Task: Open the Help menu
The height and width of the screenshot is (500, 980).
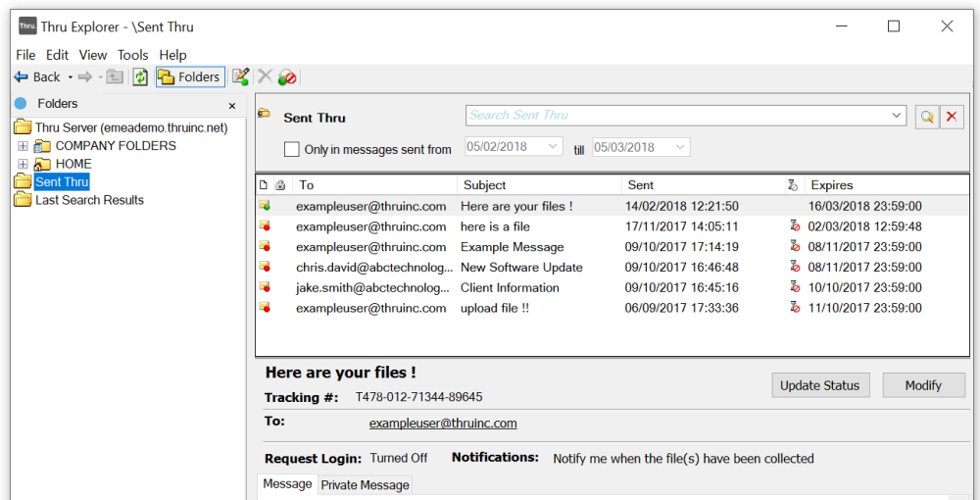Action: [x=173, y=55]
